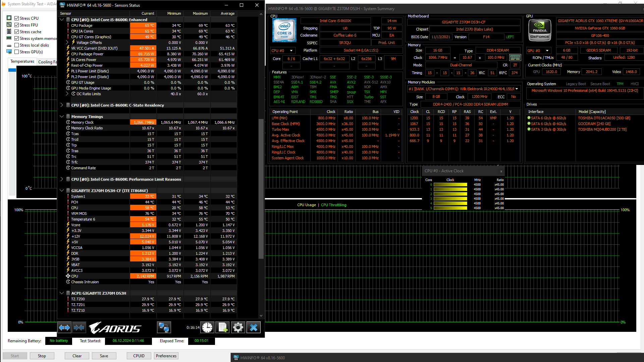Open the remote network monitoring icon
Image resolution: width=644 pixels, height=362 pixels.
[164, 327]
